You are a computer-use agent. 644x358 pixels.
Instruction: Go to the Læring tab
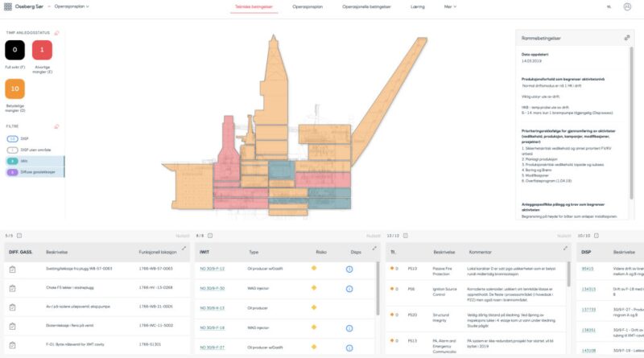[417, 6]
